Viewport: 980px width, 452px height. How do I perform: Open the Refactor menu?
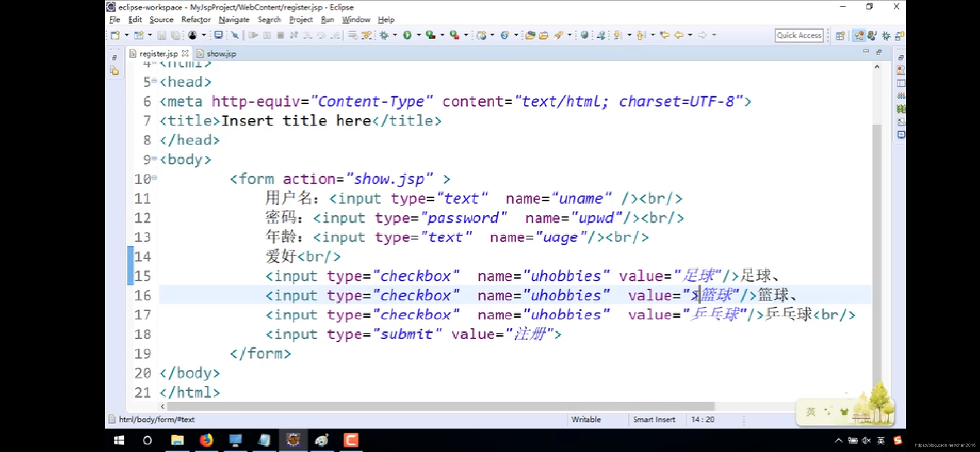pyautogui.click(x=196, y=20)
